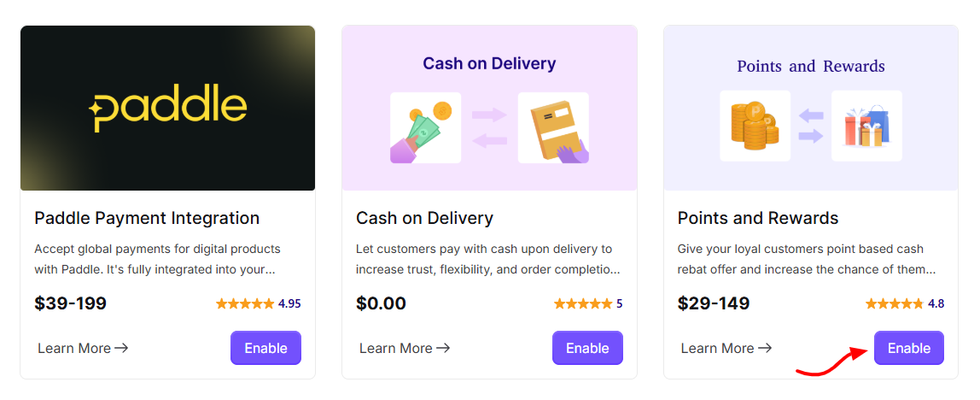Image resolution: width=980 pixels, height=400 pixels.
Task: Click the Points and Rewards banner image
Action: tap(811, 108)
